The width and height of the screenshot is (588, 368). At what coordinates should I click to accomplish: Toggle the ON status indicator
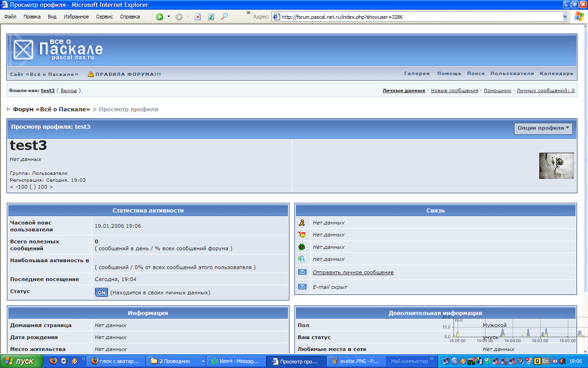pyautogui.click(x=101, y=293)
